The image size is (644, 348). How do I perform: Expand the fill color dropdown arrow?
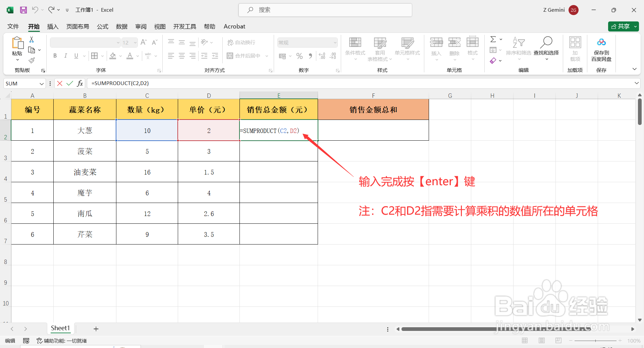[120, 56]
